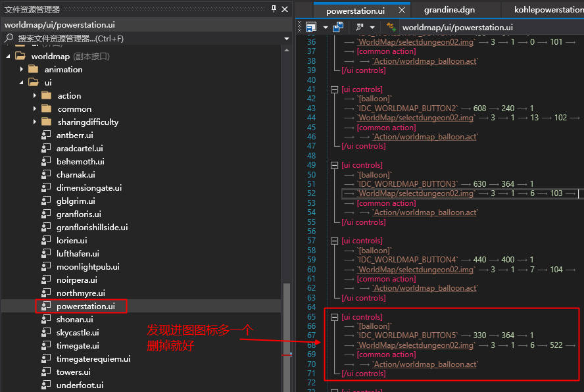Switch to the kohlepowerstation tab

click(x=548, y=10)
